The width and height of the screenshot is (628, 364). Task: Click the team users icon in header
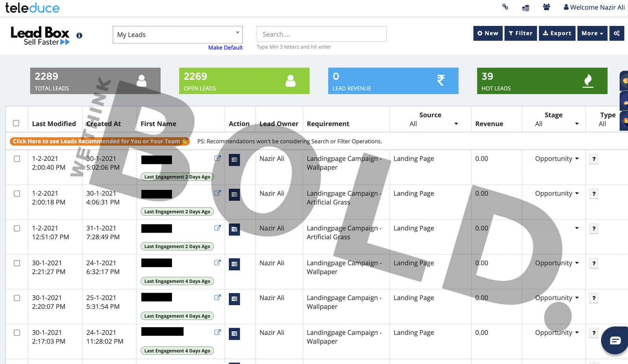pyautogui.click(x=546, y=7)
